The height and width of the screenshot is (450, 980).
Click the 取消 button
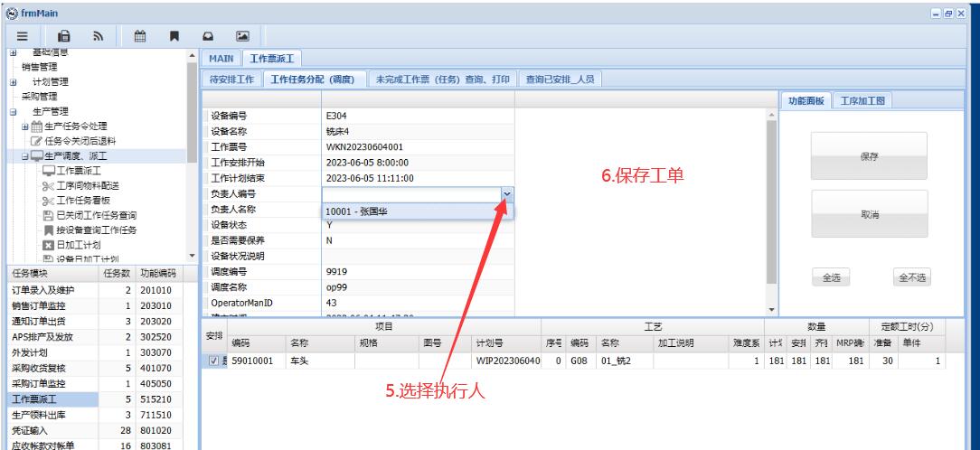click(x=870, y=214)
